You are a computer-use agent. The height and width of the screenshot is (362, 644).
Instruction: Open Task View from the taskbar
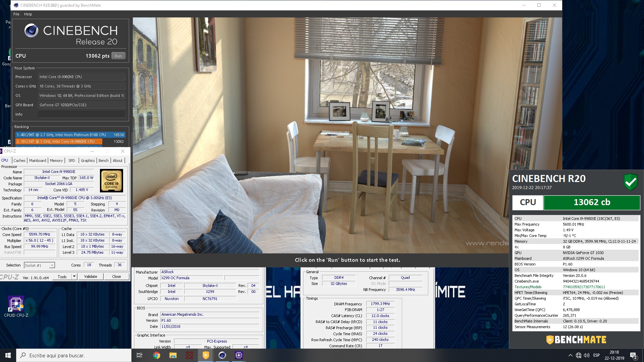point(140,355)
